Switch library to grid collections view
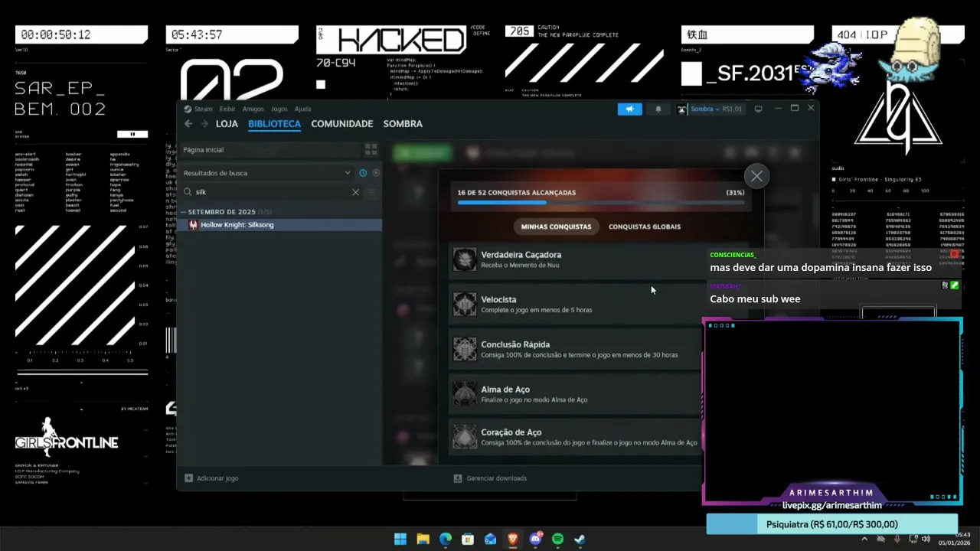Image resolution: width=980 pixels, height=551 pixels. coord(371,149)
